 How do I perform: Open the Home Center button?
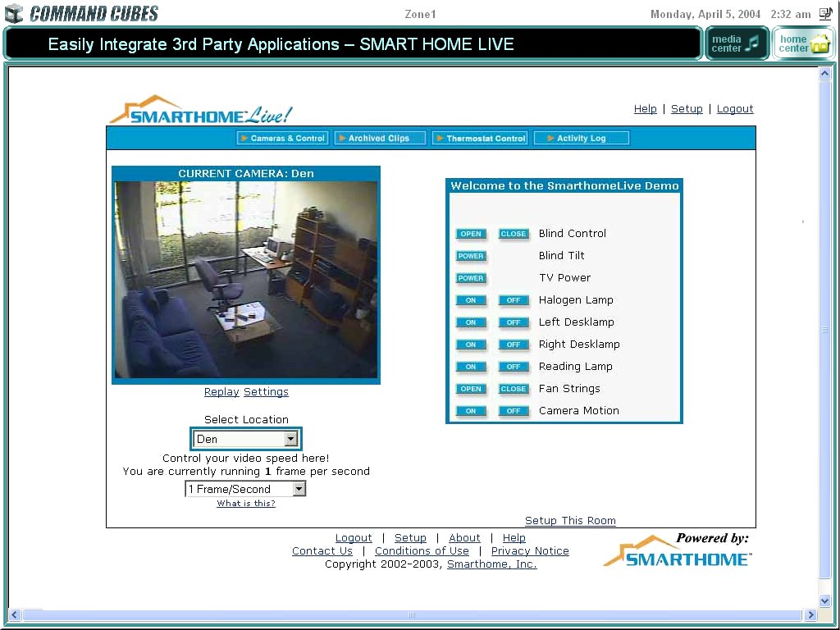tap(803, 43)
